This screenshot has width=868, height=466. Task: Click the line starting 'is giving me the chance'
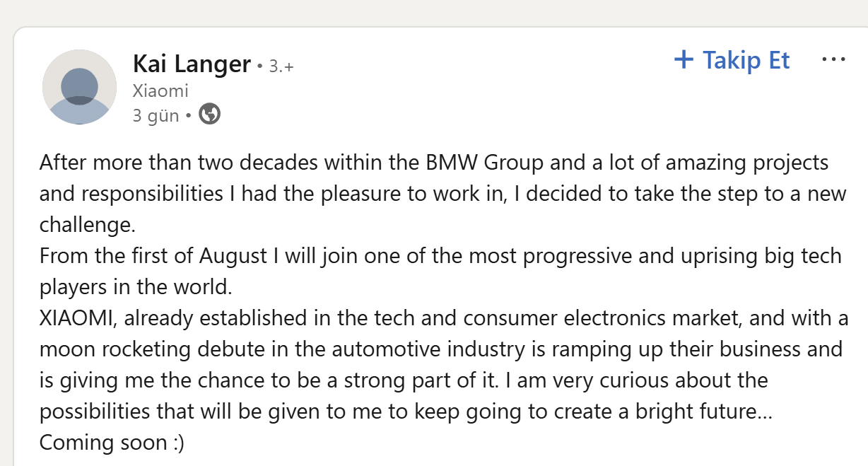click(x=403, y=380)
